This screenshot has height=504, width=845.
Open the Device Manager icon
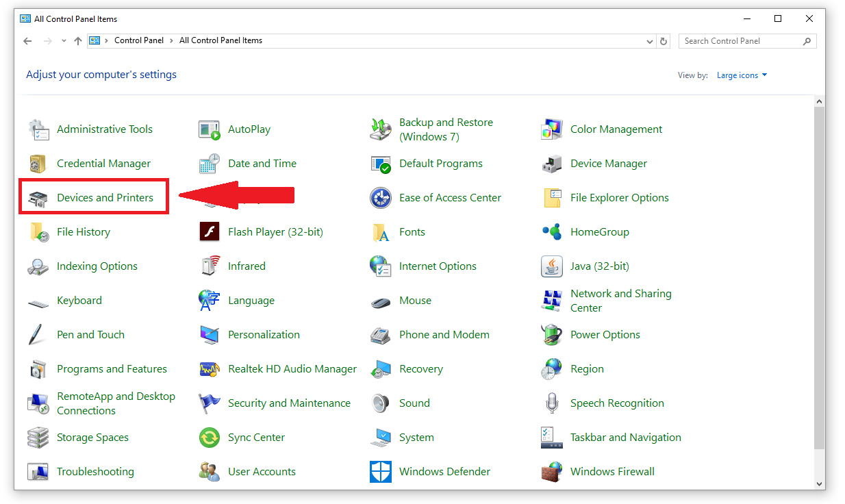[x=552, y=164]
